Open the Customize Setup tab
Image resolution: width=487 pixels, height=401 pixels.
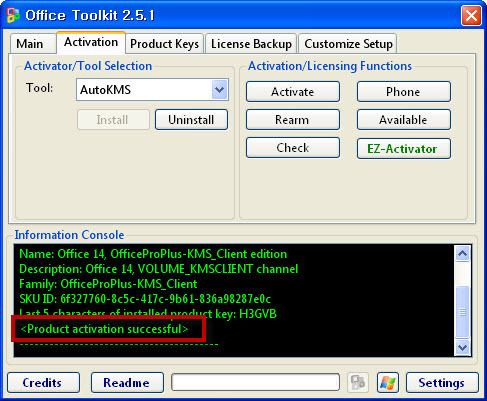coord(348,44)
